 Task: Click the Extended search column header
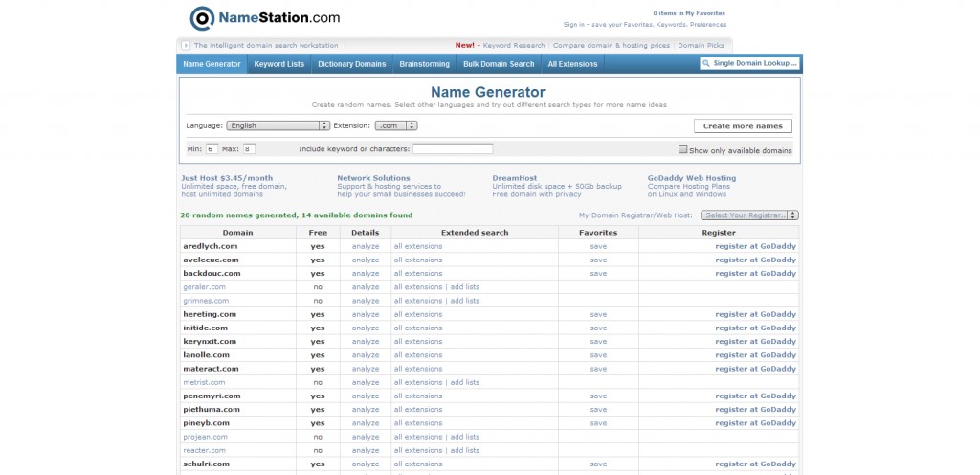click(x=475, y=233)
